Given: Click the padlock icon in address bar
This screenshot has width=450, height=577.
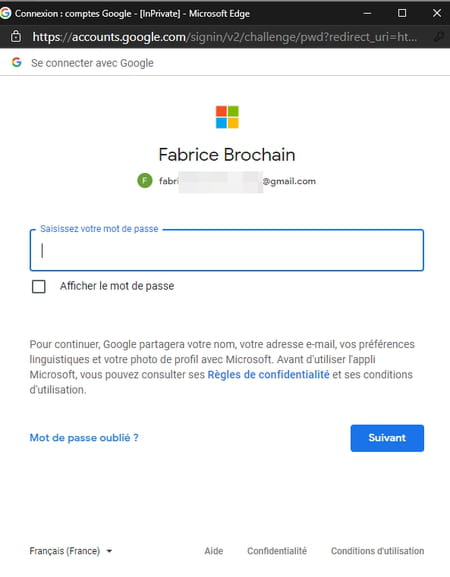Looking at the screenshot, I should click(16, 36).
